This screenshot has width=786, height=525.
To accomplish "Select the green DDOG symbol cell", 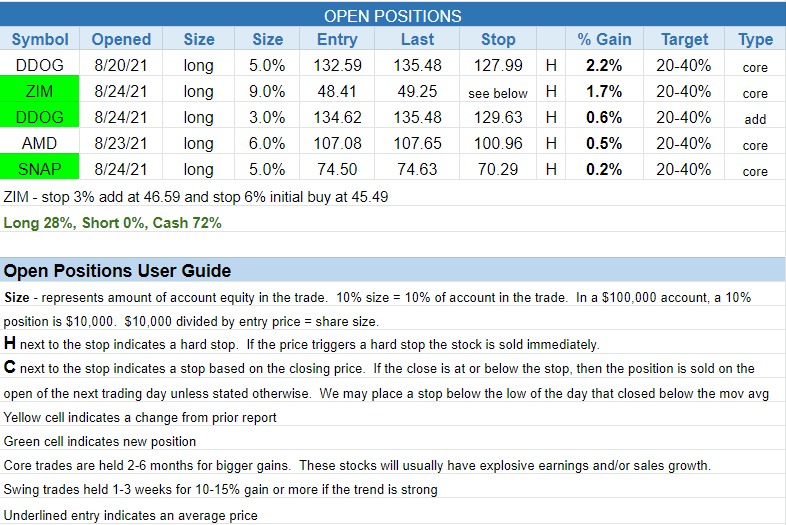I will [40, 117].
